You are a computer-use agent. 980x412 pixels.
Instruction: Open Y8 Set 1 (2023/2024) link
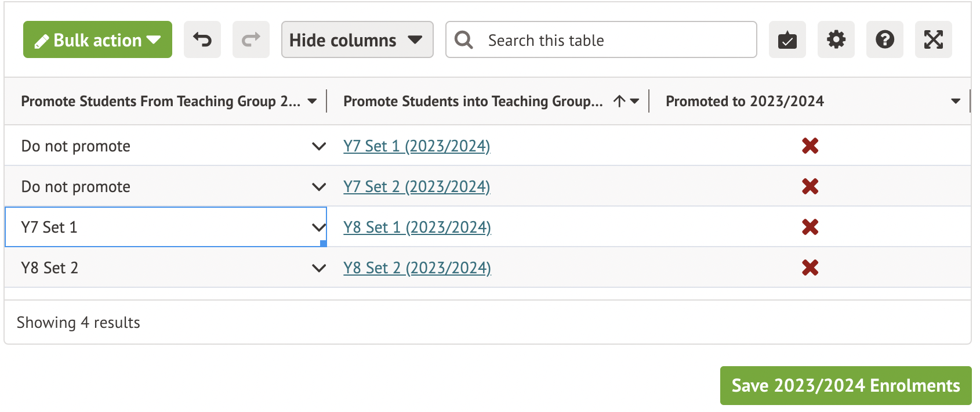click(417, 227)
